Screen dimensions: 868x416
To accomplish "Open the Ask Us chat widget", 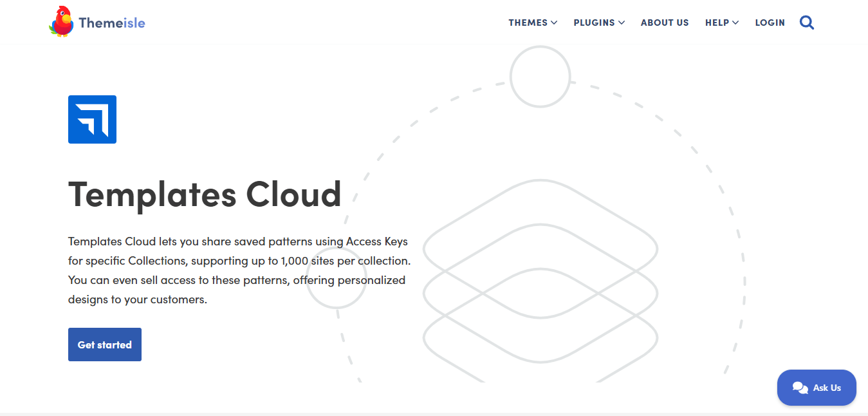I will point(817,388).
